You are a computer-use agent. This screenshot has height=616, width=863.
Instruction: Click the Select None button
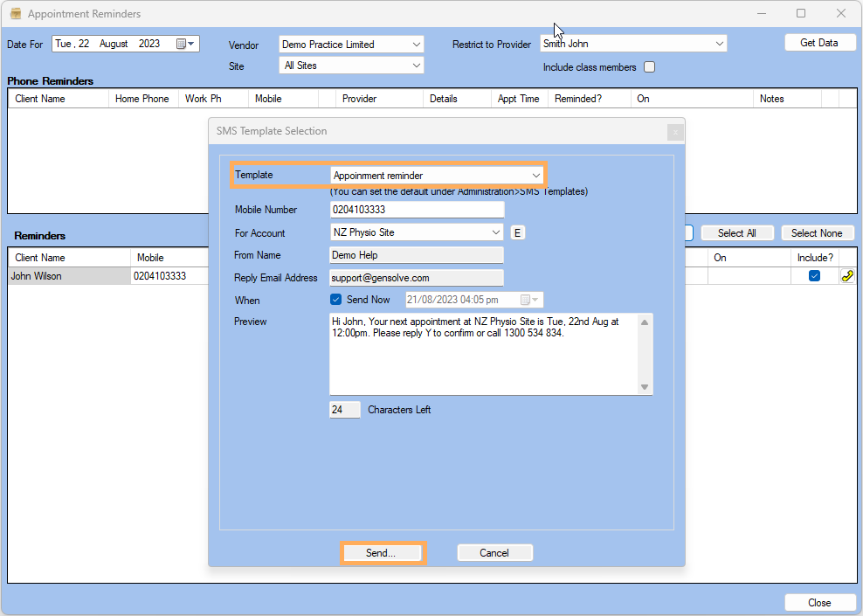pyautogui.click(x=817, y=233)
